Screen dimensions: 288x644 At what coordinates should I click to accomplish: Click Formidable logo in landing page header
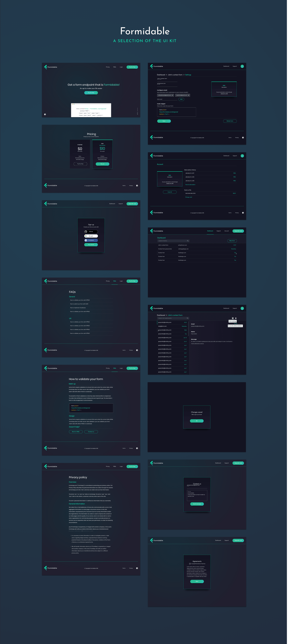pos(51,67)
